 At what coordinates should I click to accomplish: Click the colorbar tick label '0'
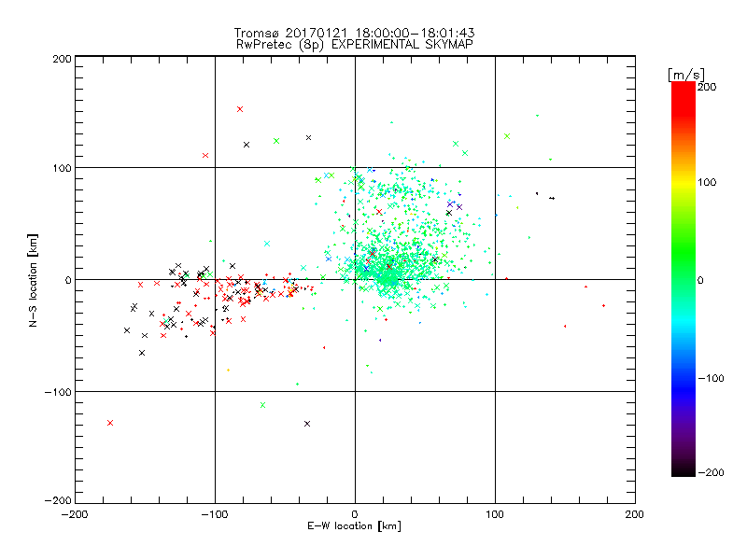pos(700,281)
